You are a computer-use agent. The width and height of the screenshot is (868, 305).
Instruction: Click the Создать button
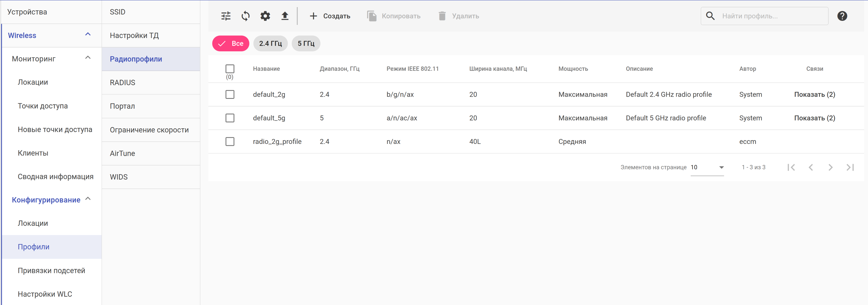point(330,16)
